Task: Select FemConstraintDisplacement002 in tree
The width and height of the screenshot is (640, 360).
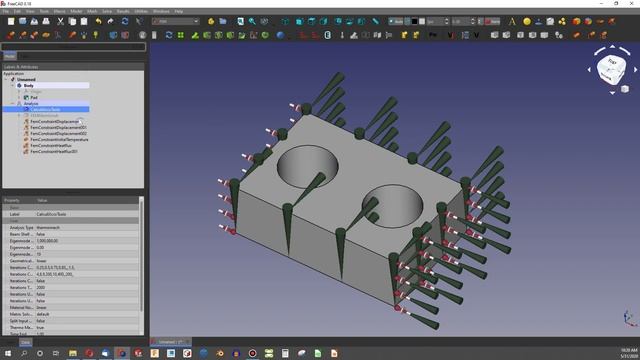Action: [58, 133]
